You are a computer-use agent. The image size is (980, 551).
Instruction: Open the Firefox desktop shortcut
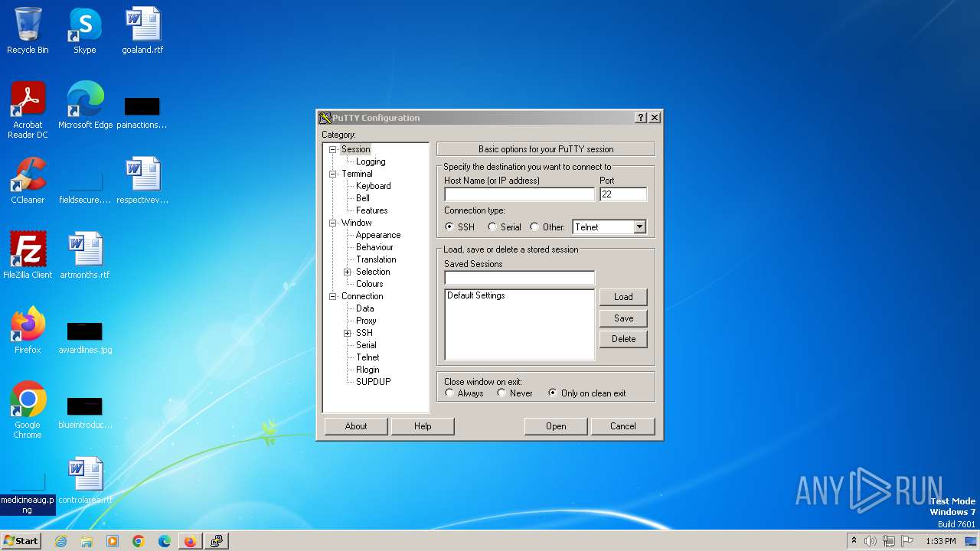click(x=28, y=331)
